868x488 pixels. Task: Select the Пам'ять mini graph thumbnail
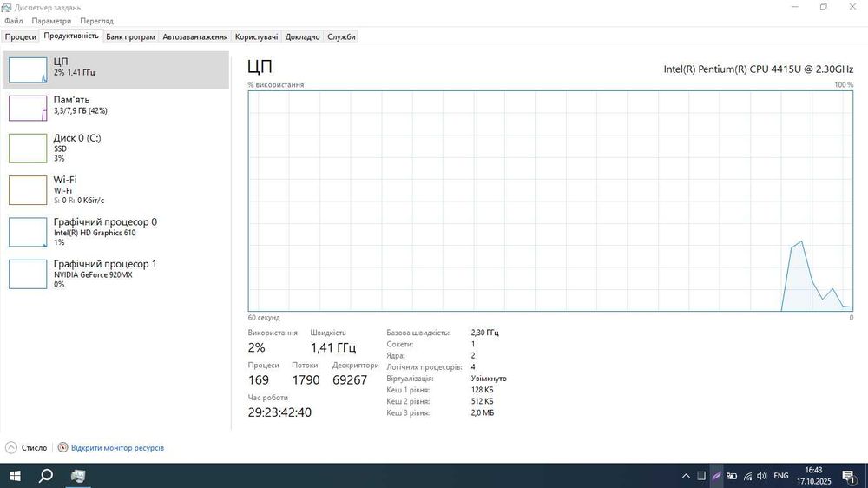(x=28, y=108)
